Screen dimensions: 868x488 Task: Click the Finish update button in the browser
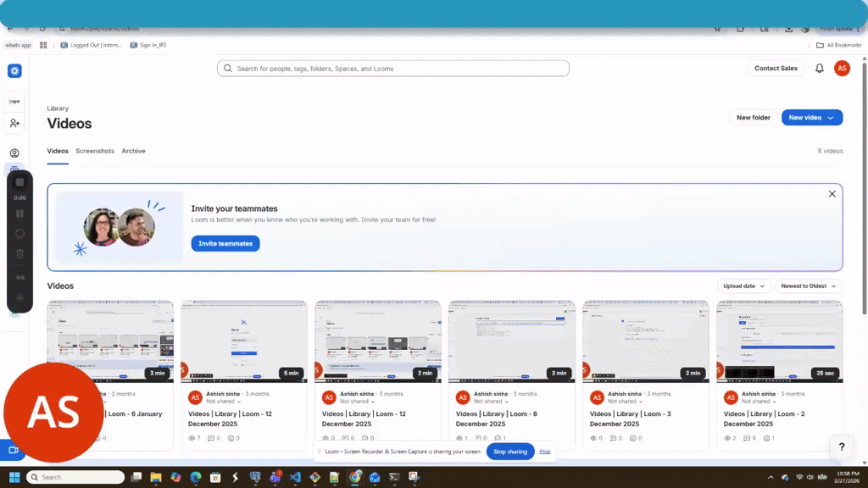[837, 29]
